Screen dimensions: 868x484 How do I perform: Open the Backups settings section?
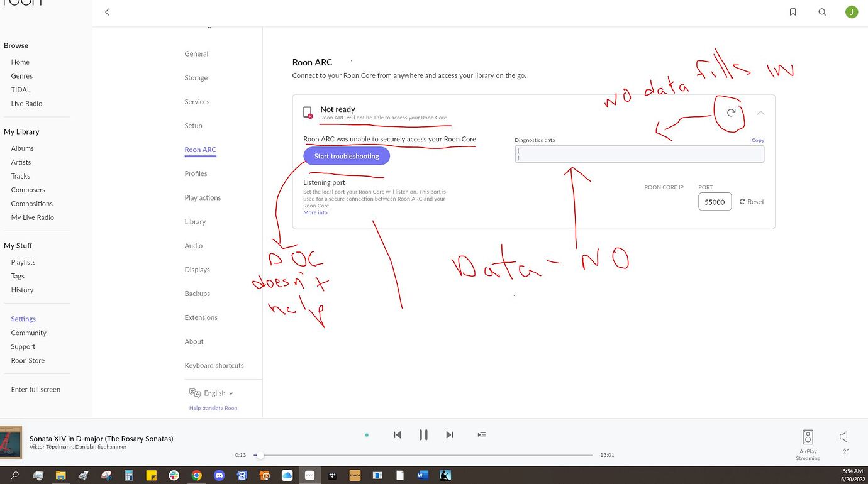(197, 294)
